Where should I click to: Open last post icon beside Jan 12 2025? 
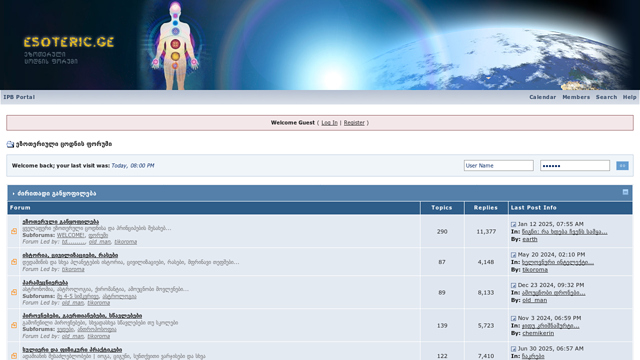click(513, 224)
